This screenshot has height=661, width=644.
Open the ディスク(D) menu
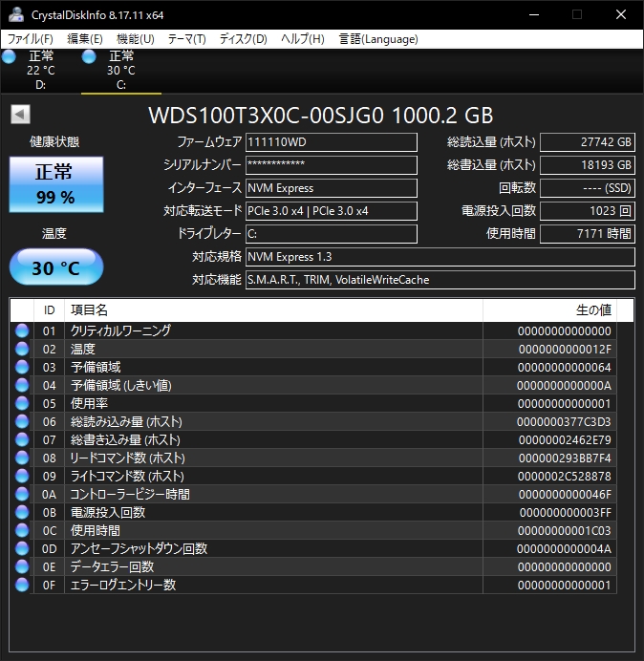(x=244, y=39)
